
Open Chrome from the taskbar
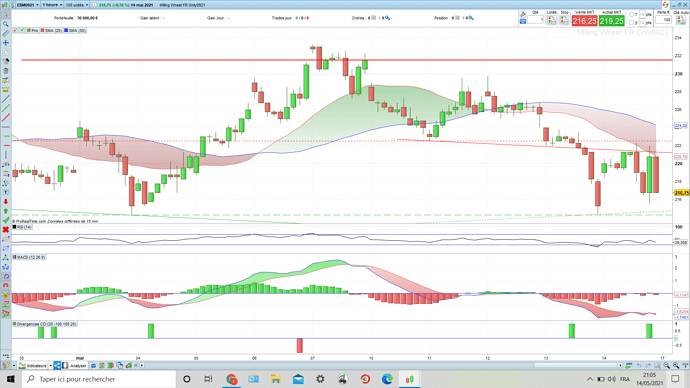click(x=231, y=379)
